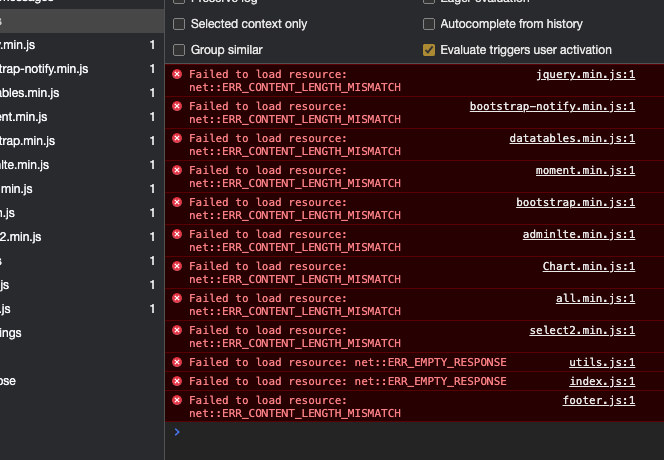The width and height of the screenshot is (664, 460).
Task: Open the footer.js:1 source link
Action: point(599,400)
